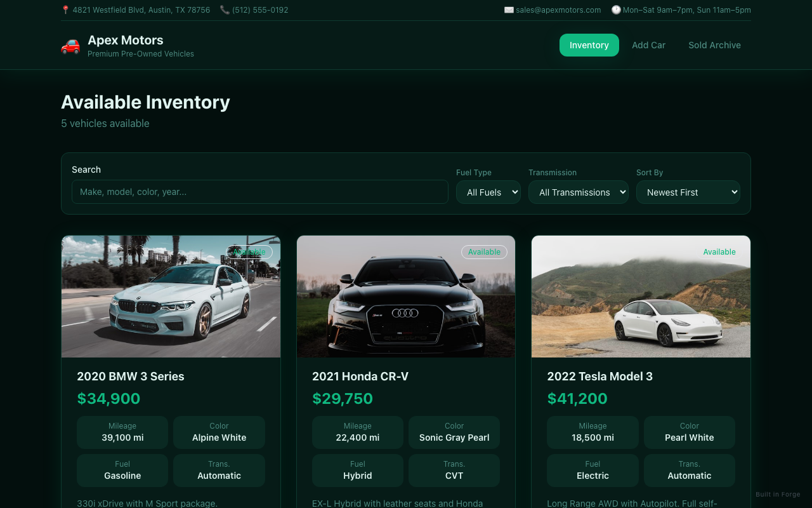Click the 4821 Westfield Blvd address text

(141, 10)
